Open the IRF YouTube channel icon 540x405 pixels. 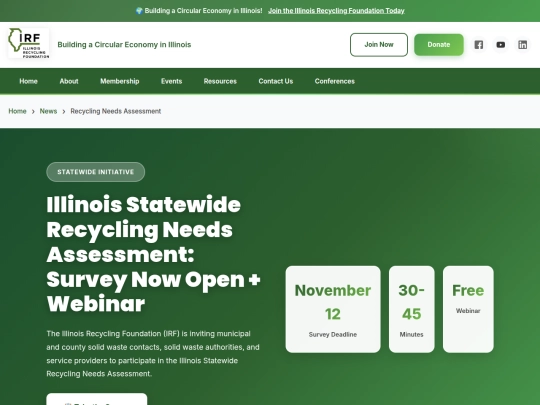point(501,45)
